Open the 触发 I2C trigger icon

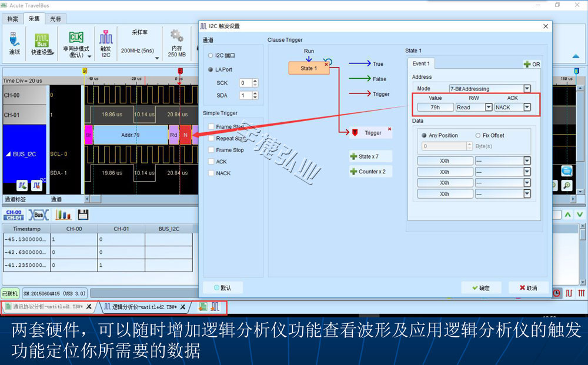106,38
